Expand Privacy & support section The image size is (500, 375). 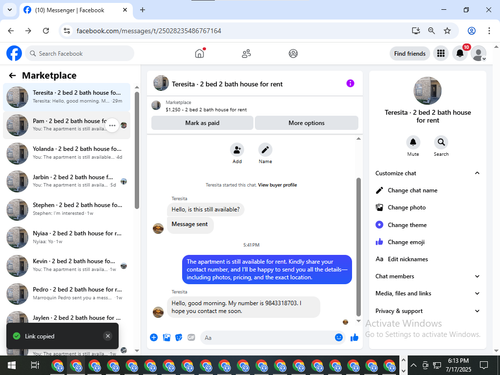(x=427, y=311)
